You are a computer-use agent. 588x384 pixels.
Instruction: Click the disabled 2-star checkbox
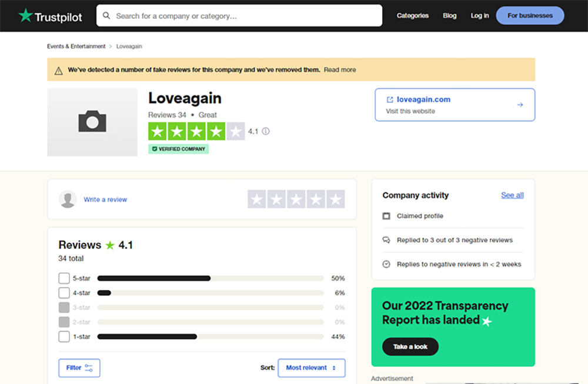[64, 322]
